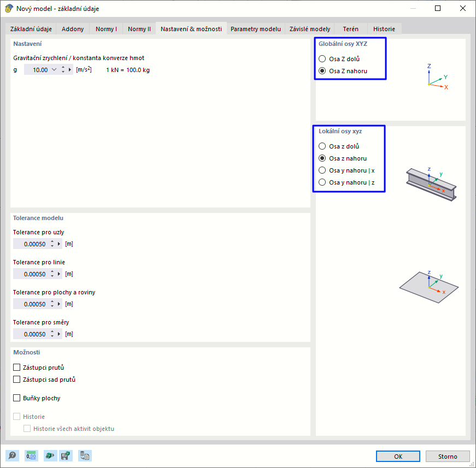Image resolution: width=476 pixels, height=468 pixels.
Task: Click stepper for 'Tolerance pro plochy a roviny'
Action: tap(52, 304)
